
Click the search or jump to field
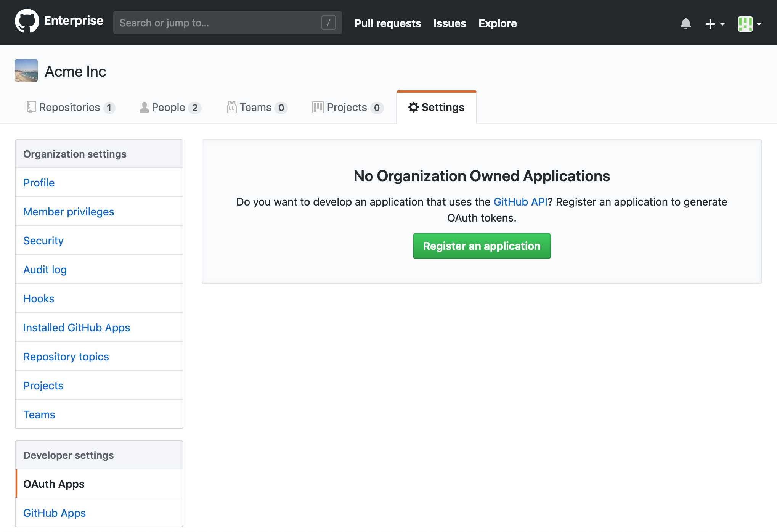point(228,23)
